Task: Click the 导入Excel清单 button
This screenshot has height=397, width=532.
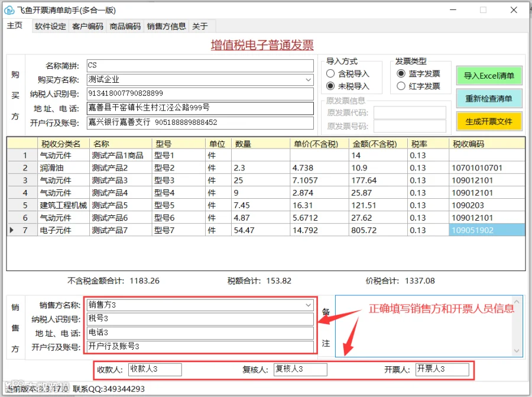Action: point(489,76)
